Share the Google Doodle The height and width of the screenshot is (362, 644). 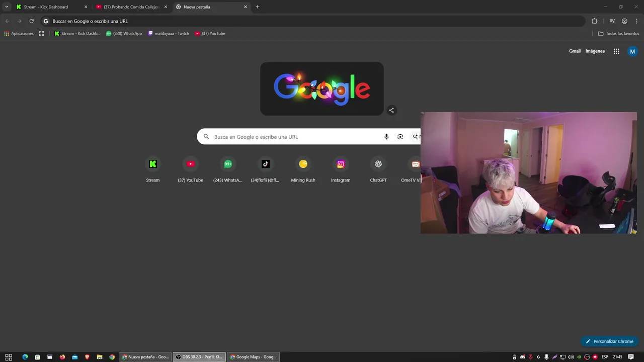391,110
